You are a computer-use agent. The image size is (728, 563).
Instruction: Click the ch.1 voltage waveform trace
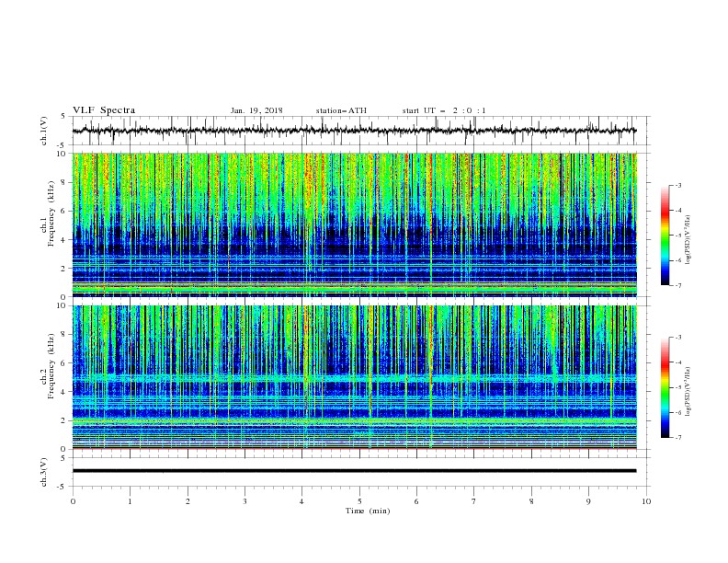coord(355,131)
